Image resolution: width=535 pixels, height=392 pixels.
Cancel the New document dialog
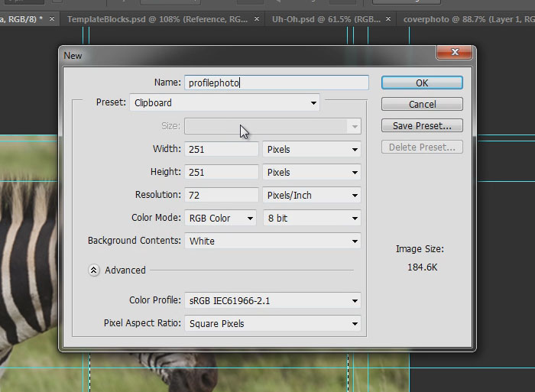(x=422, y=104)
